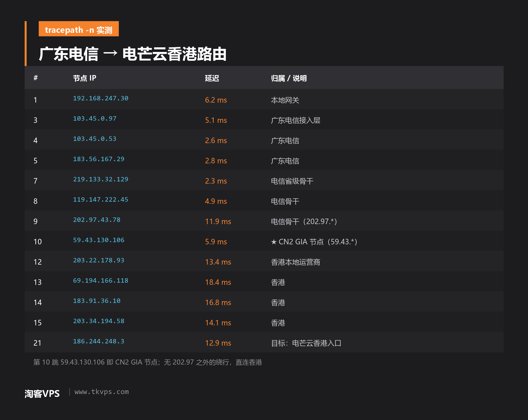Select IP address 69.194.166.118
Image resolution: width=528 pixels, height=420 pixels.
tap(101, 281)
